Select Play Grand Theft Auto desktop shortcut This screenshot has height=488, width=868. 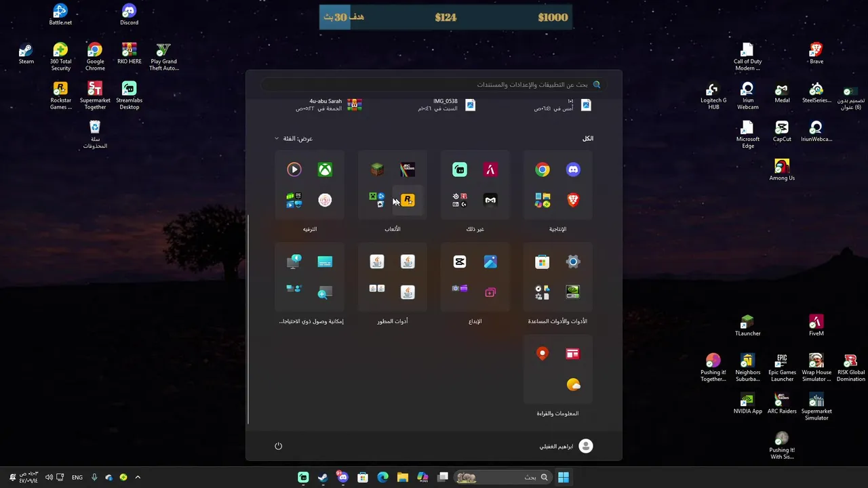[163, 57]
